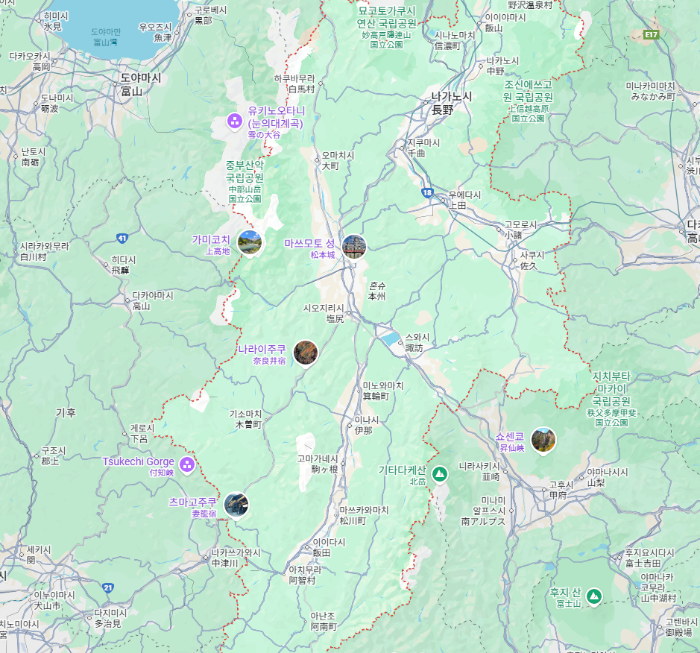This screenshot has width=700, height=653.
Task: Click the 지쿠마시 town label
Action: pos(423,147)
